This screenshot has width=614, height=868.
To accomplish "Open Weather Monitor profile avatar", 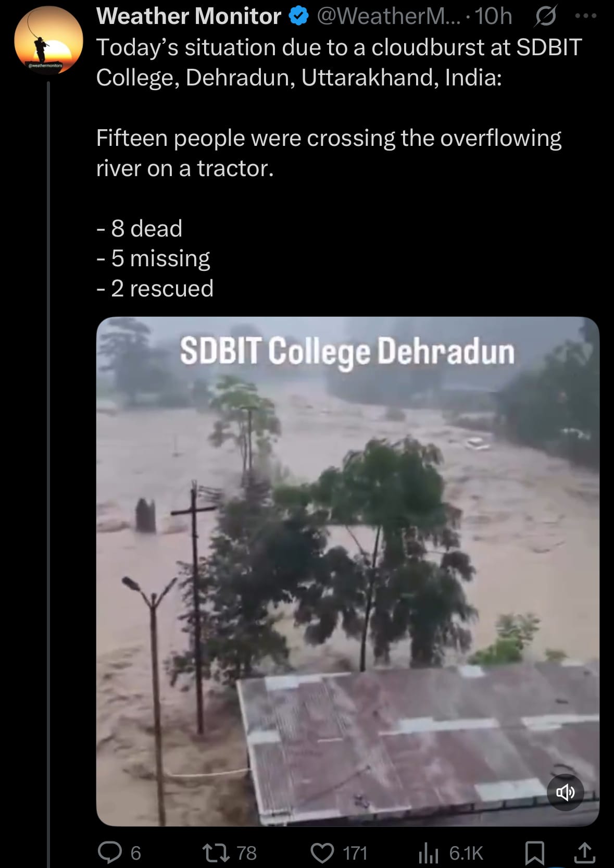I will [48, 40].
